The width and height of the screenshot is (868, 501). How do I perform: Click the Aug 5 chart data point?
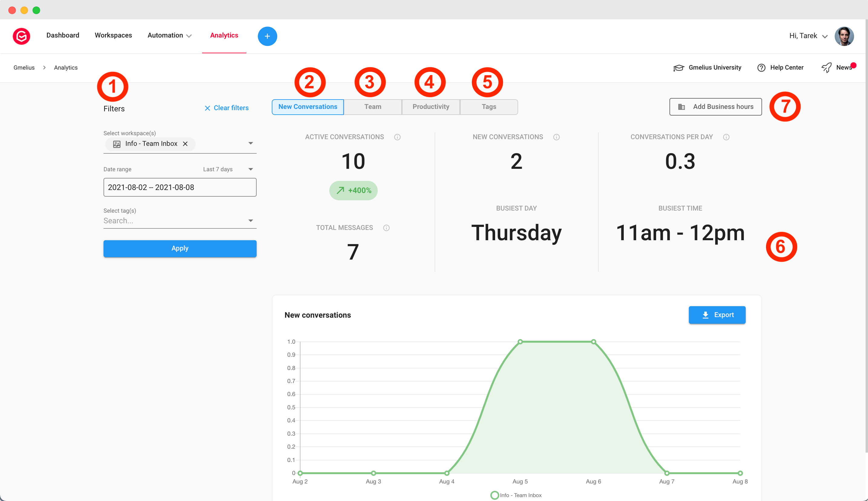coord(520,342)
